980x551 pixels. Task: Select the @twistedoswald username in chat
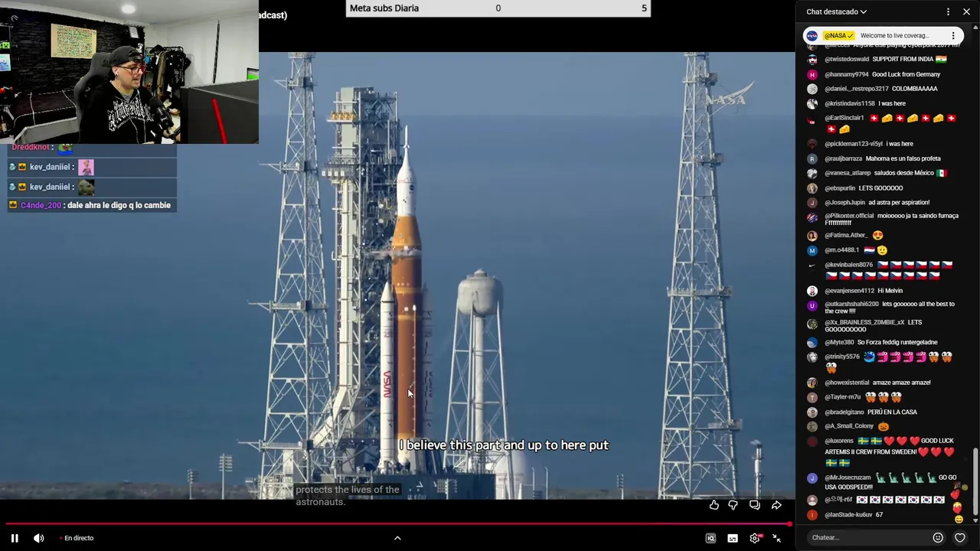pyautogui.click(x=847, y=59)
